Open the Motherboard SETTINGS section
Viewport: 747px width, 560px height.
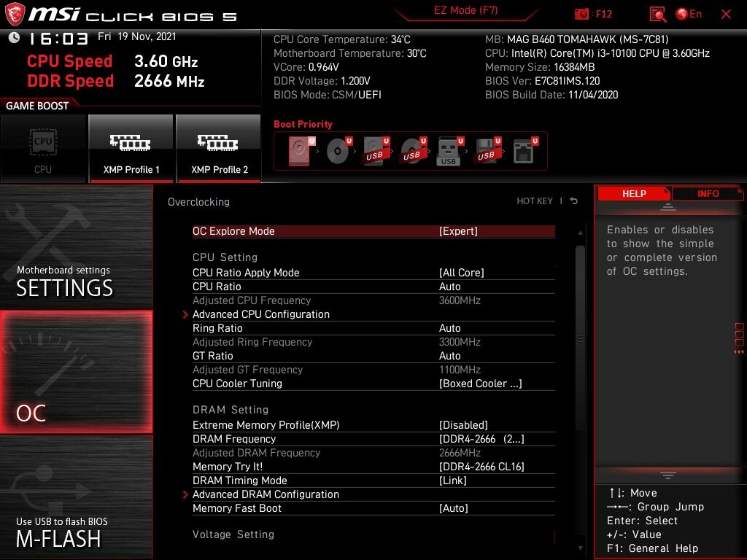76,246
